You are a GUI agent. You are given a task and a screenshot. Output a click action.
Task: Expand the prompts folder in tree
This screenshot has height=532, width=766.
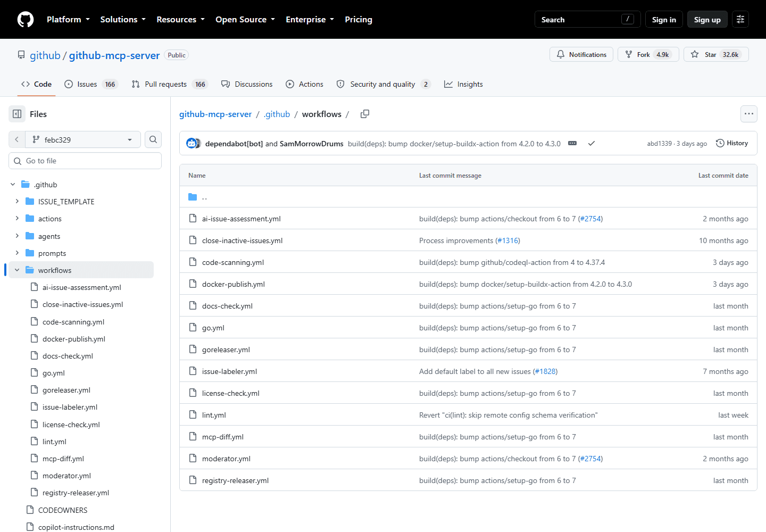click(17, 253)
